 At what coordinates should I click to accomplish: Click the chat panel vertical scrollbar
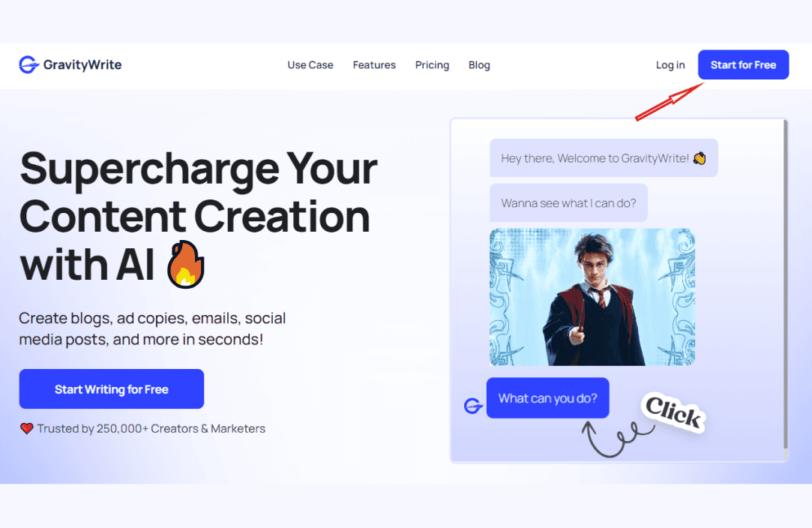(x=786, y=284)
